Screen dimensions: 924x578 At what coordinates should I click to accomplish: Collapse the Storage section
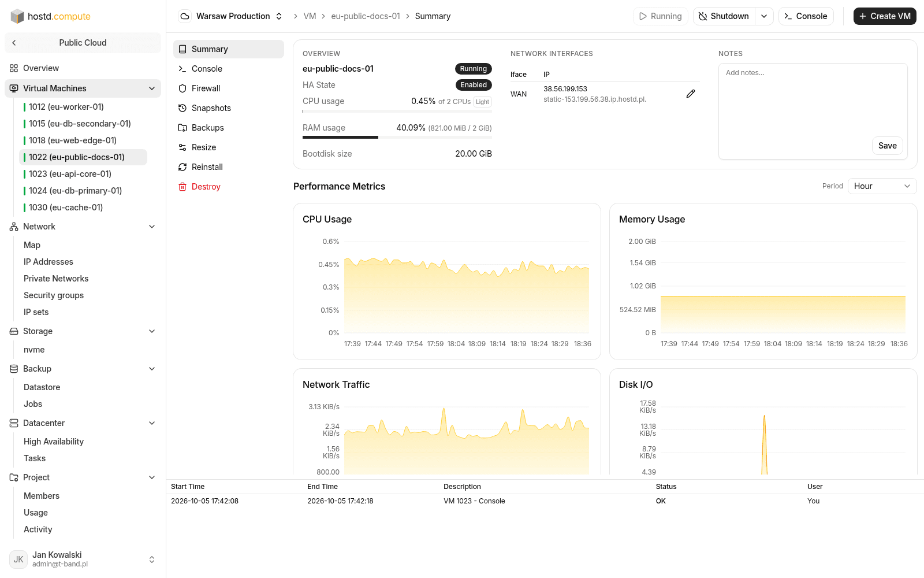tap(152, 331)
